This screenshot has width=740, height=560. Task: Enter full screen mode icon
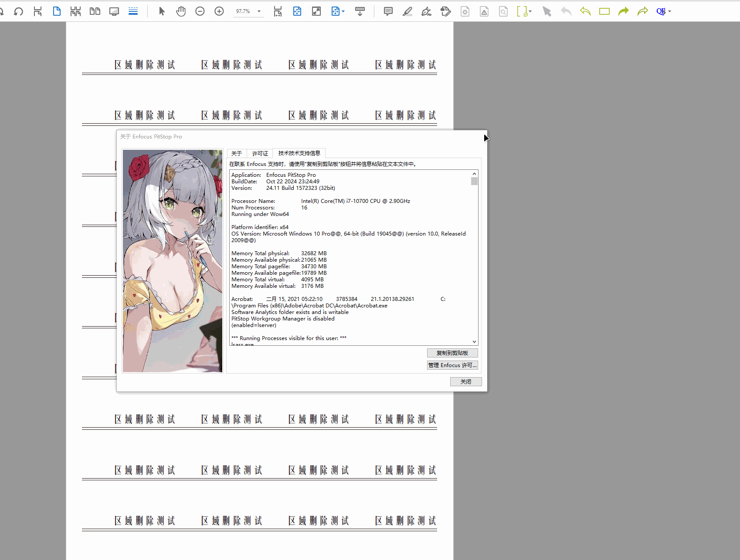[x=316, y=11]
